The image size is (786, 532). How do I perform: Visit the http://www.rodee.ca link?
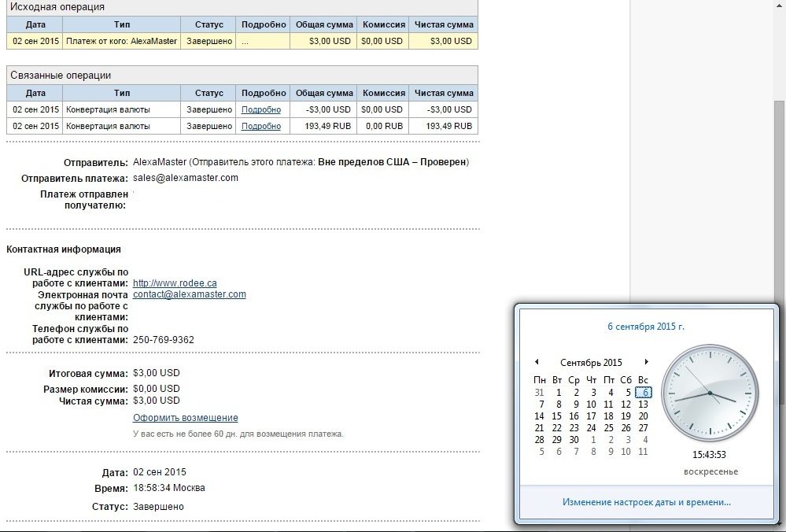click(x=175, y=283)
